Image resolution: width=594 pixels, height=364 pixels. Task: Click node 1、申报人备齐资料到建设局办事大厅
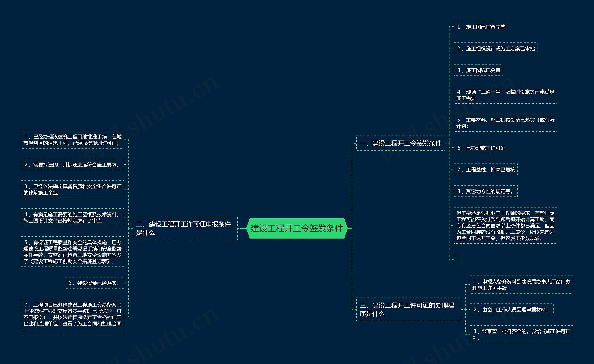point(521,284)
